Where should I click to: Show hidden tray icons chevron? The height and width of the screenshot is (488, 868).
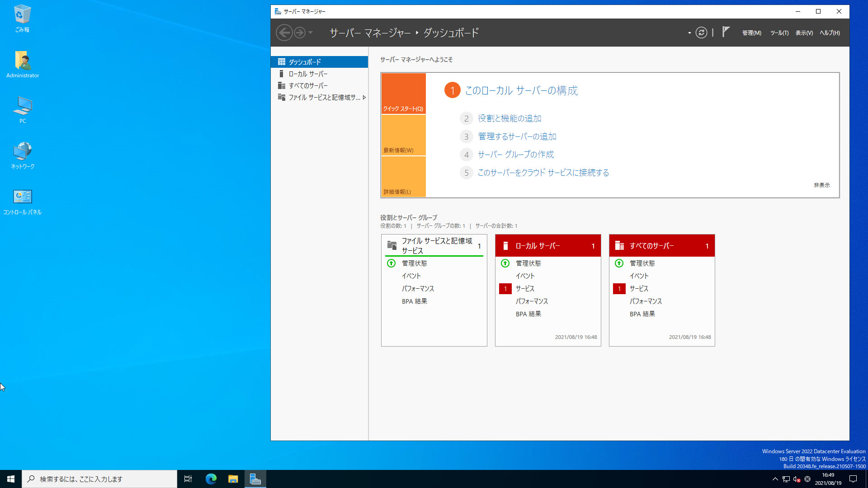775,479
